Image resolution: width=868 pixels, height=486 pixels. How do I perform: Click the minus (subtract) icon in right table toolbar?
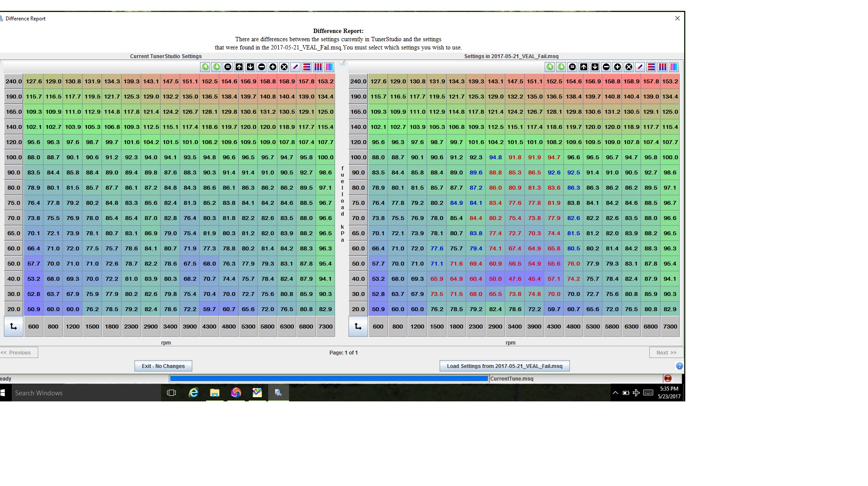[x=606, y=67]
